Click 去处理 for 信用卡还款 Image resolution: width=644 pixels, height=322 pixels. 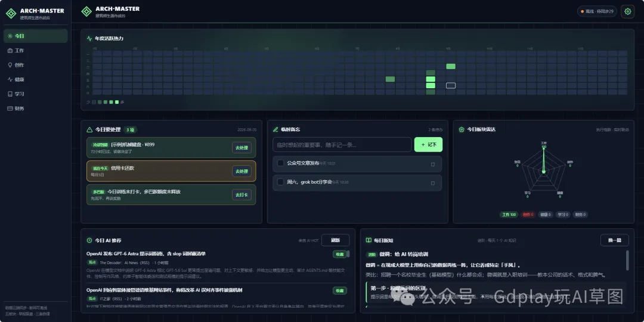point(242,171)
